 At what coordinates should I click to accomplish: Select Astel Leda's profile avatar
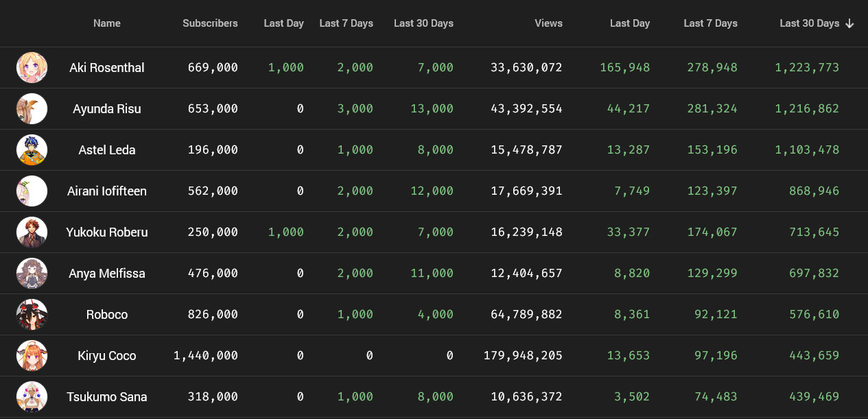[32, 149]
